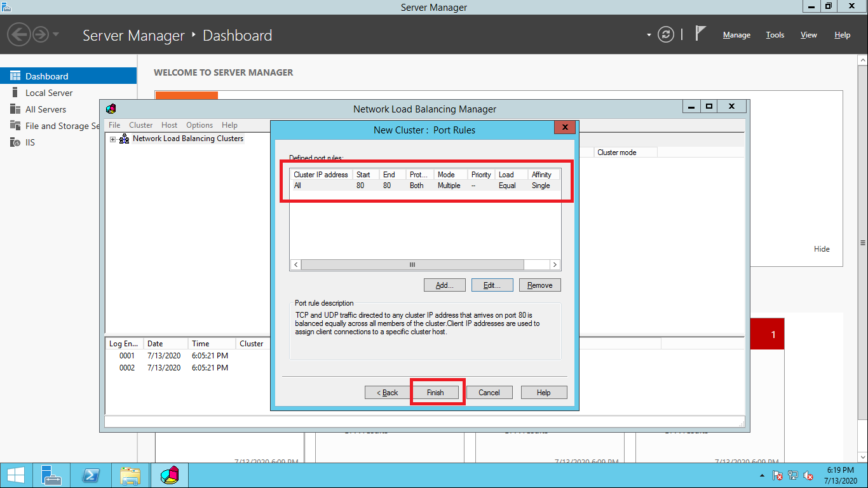Image resolution: width=868 pixels, height=488 pixels.
Task: Click the Add... port rule button
Action: click(x=445, y=285)
